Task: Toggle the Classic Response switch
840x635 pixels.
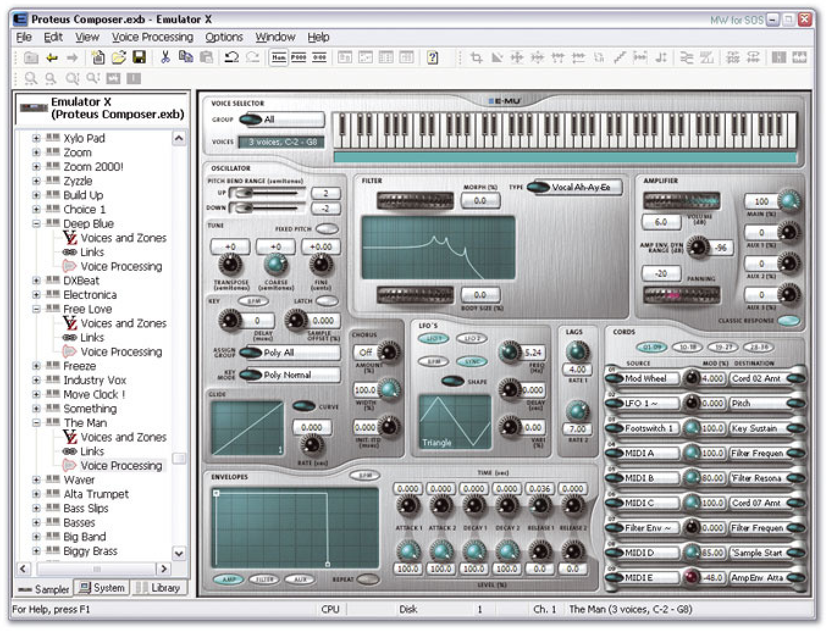Action: [x=789, y=321]
